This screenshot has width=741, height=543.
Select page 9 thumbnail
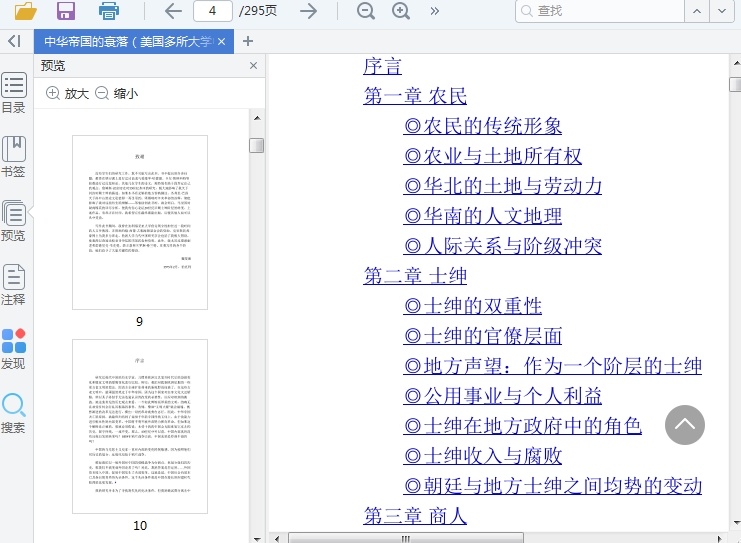click(140, 223)
